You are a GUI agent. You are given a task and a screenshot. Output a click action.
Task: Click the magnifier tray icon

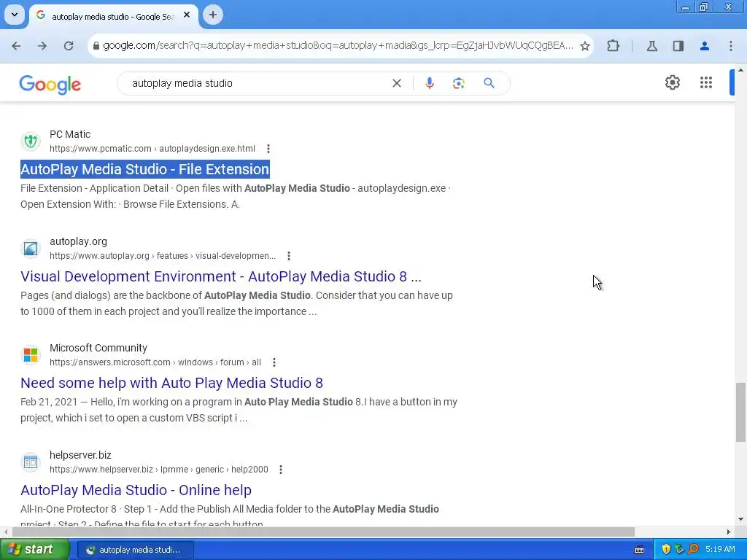click(693, 550)
